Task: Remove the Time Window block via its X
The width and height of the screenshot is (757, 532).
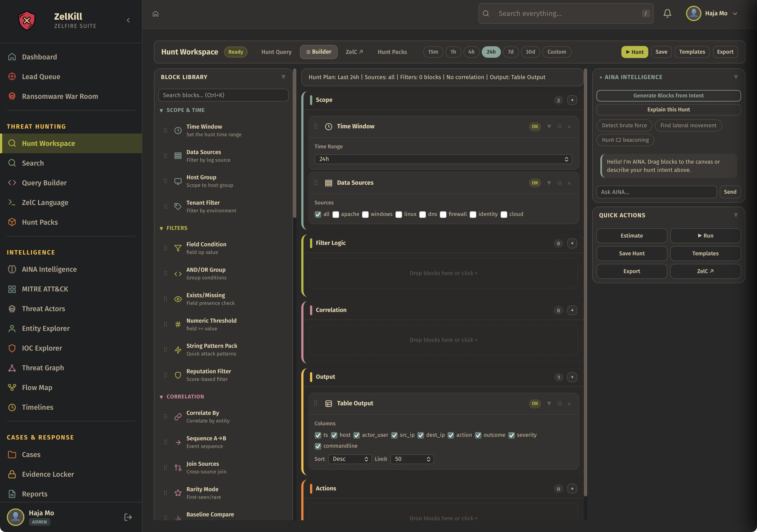Action: click(x=569, y=127)
